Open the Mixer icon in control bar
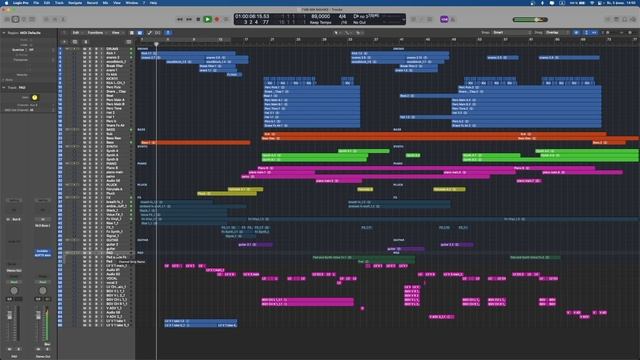The image size is (640, 360). (54, 19)
